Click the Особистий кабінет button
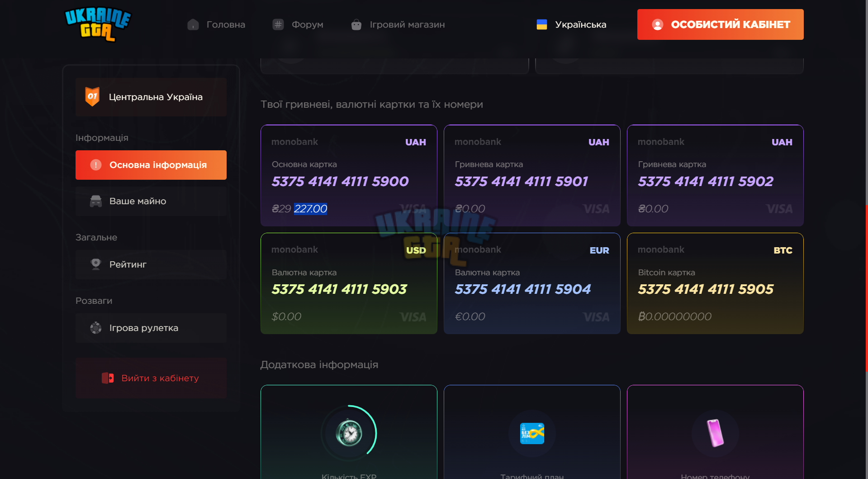This screenshot has width=868, height=479. pyautogui.click(x=720, y=24)
